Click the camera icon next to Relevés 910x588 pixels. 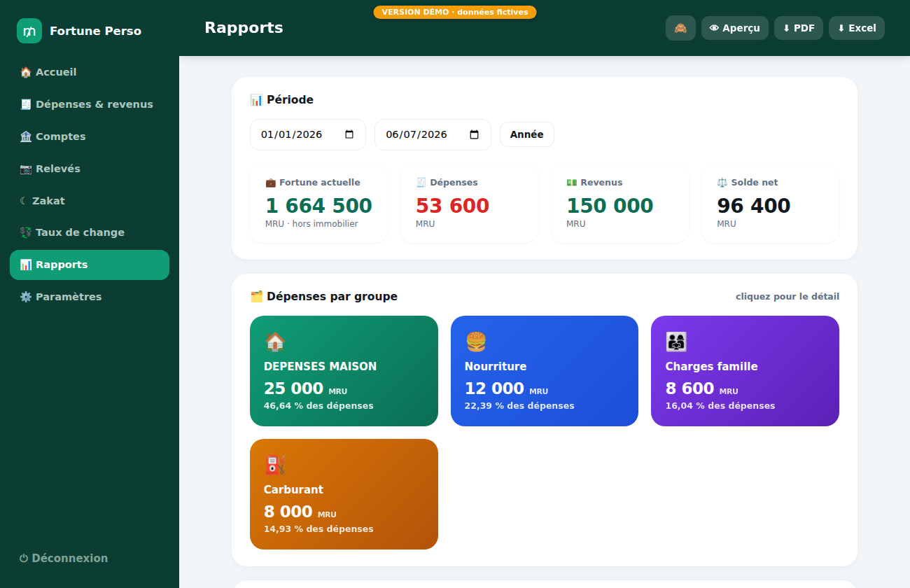coord(26,169)
